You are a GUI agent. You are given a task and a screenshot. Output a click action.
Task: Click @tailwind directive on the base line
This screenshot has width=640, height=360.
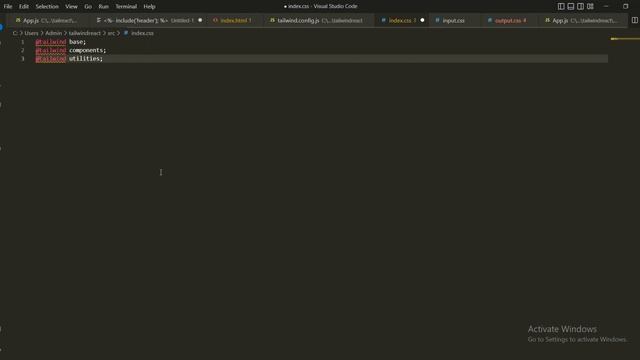[x=51, y=42]
